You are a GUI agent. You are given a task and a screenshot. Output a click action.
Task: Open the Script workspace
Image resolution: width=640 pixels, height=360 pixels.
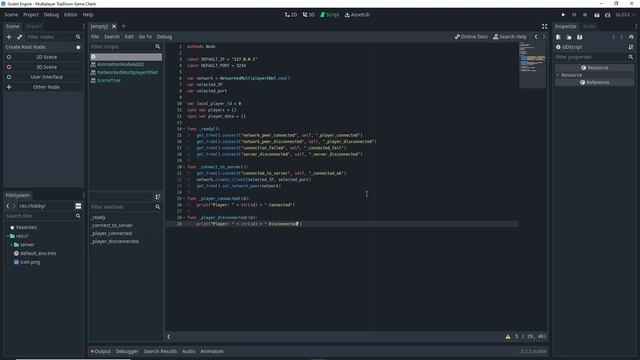(x=330, y=15)
